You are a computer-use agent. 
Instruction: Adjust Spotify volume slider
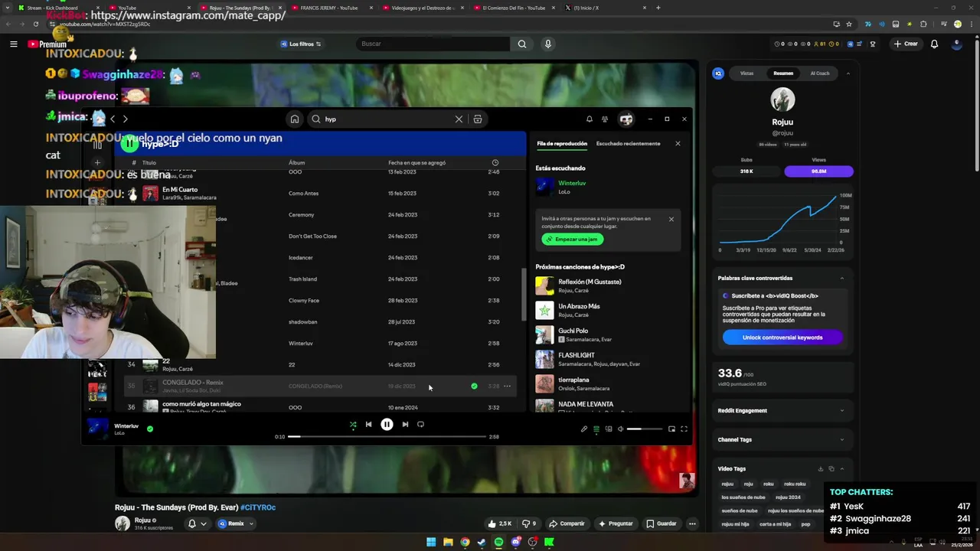click(x=645, y=429)
